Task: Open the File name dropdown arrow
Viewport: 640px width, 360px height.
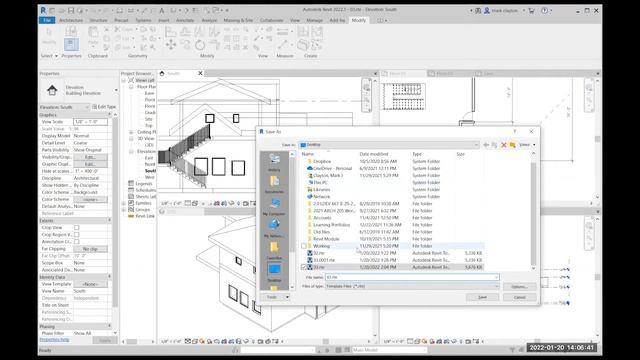Action: point(496,277)
